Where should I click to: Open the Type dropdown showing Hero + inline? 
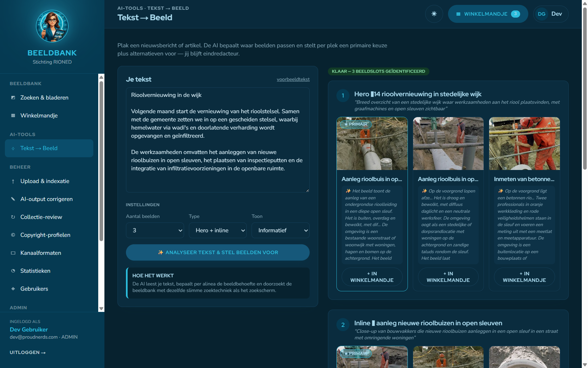click(218, 230)
